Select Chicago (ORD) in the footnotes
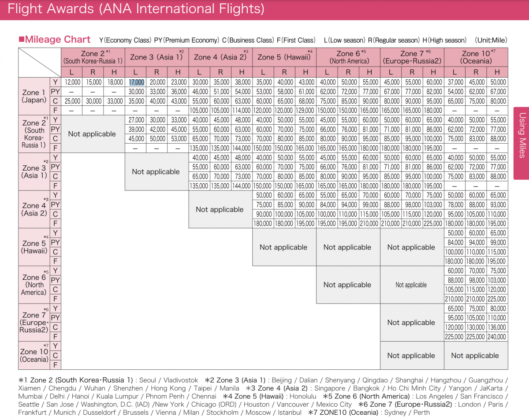This screenshot has height=420, width=529. [214, 405]
